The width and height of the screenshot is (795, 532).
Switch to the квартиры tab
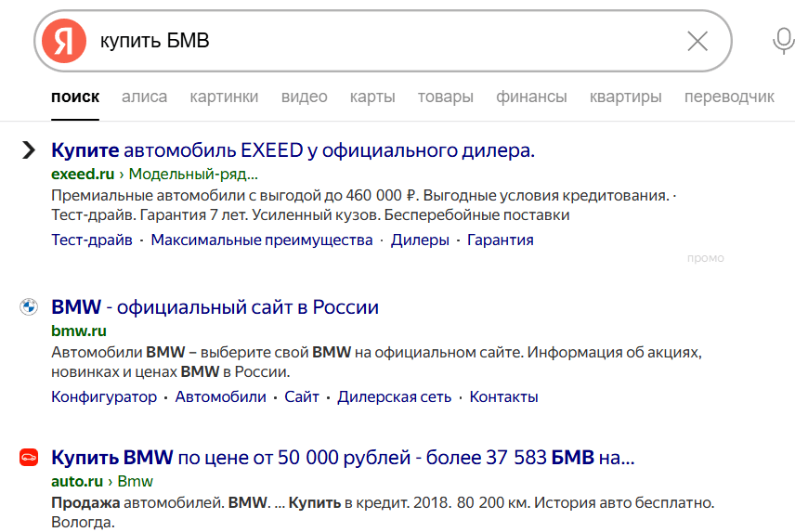tap(626, 97)
